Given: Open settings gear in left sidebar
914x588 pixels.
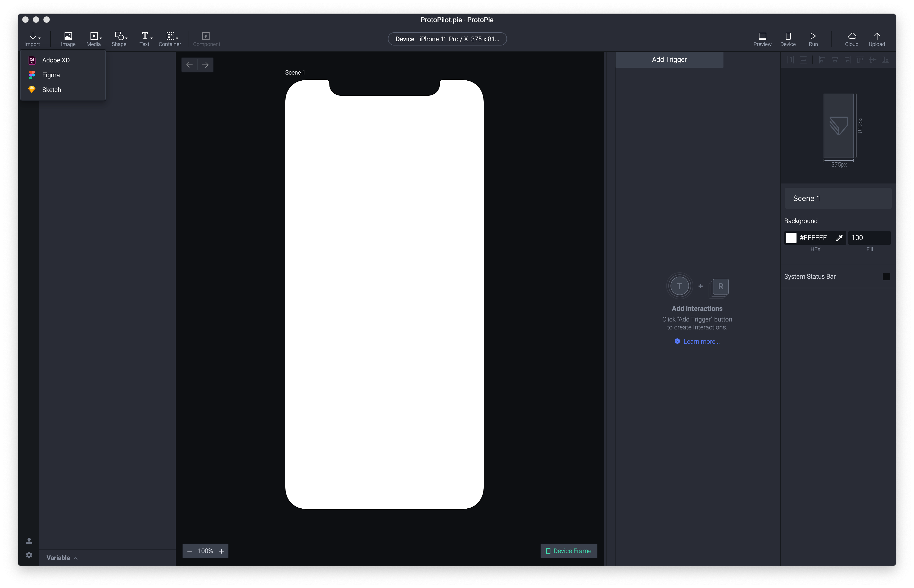Looking at the screenshot, I should [29, 555].
